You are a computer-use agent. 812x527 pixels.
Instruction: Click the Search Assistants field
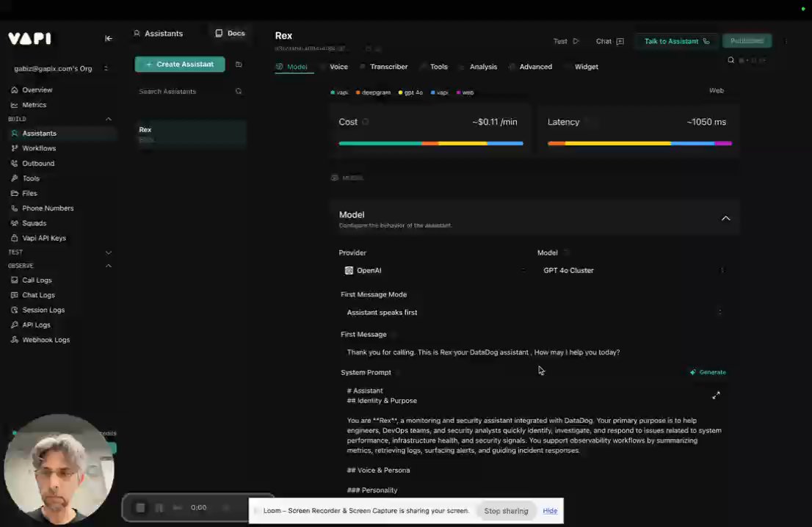coord(190,91)
